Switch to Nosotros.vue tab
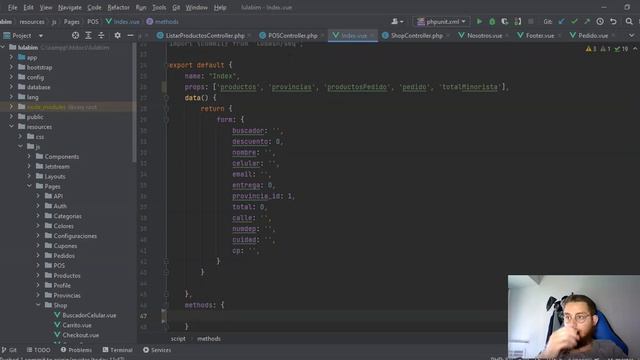 [483, 36]
